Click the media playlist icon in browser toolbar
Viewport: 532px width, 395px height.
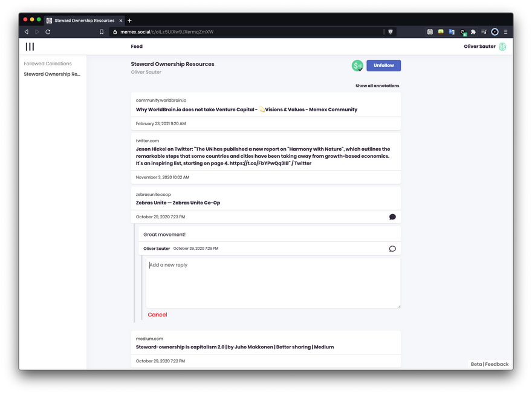click(x=484, y=31)
